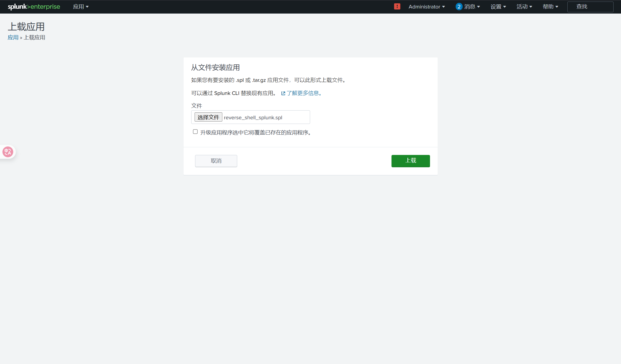
Task: Open the 帮助 help menu
Action: pyautogui.click(x=550, y=7)
